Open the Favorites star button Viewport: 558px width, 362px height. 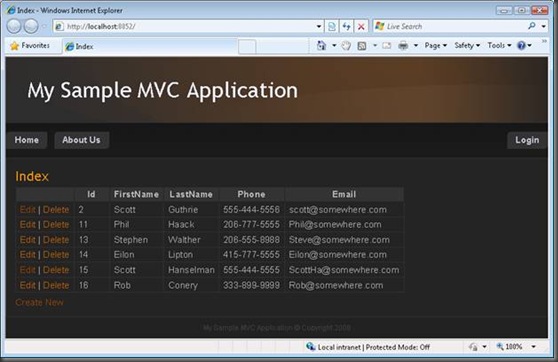30,46
